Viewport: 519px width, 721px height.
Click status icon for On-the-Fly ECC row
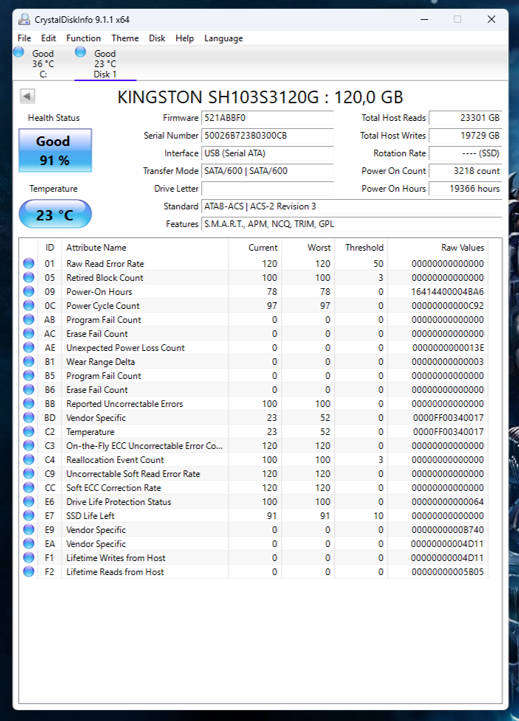[x=29, y=446]
